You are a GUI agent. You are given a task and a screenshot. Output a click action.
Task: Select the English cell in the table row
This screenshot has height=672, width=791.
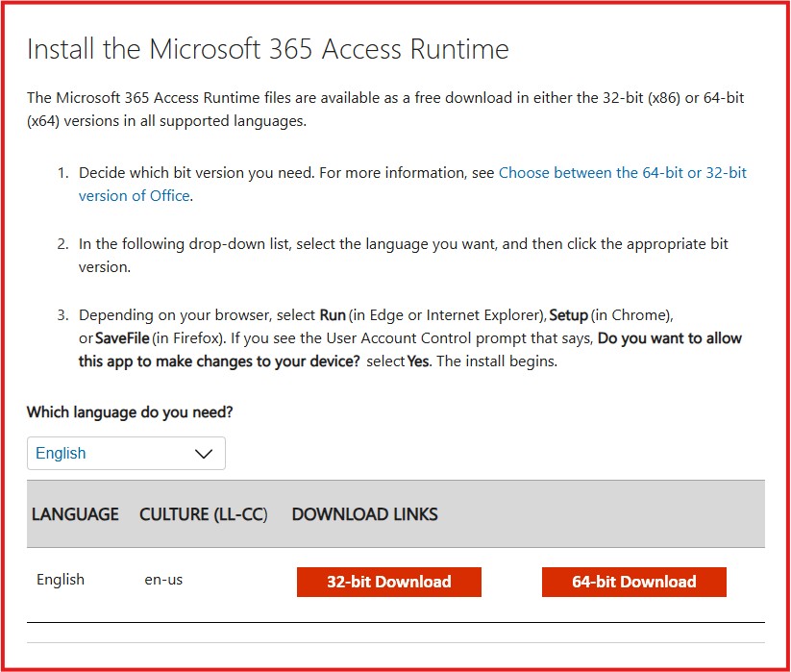click(x=61, y=580)
